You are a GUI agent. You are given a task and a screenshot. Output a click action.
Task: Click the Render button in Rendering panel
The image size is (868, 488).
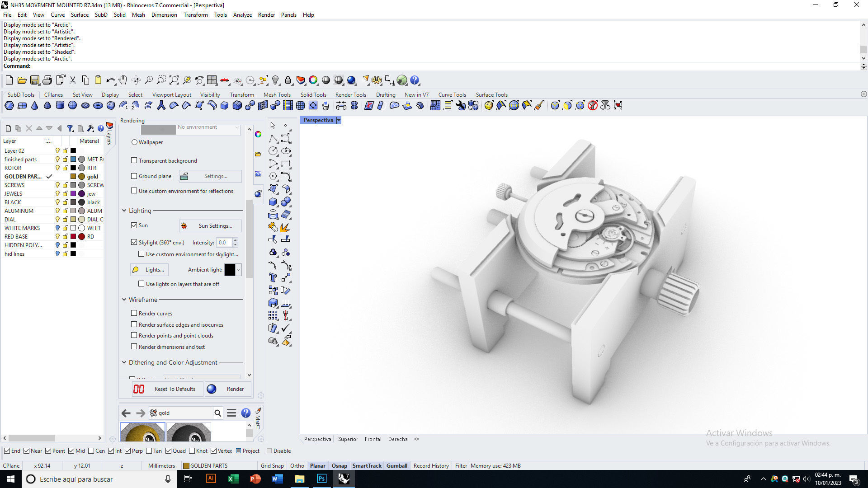coord(228,389)
